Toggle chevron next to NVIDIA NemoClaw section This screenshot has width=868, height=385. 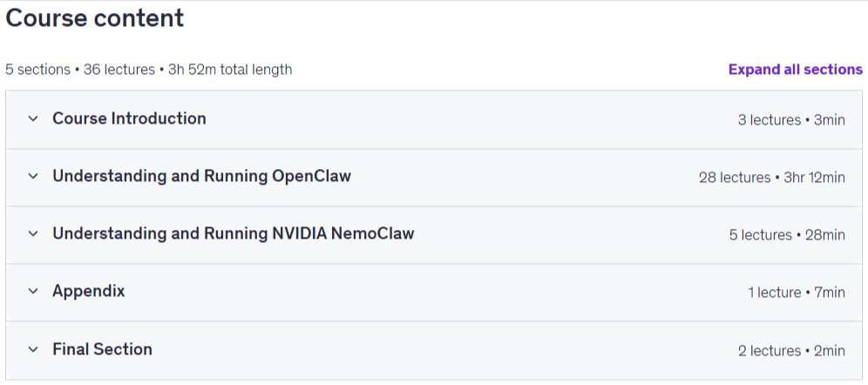point(33,233)
